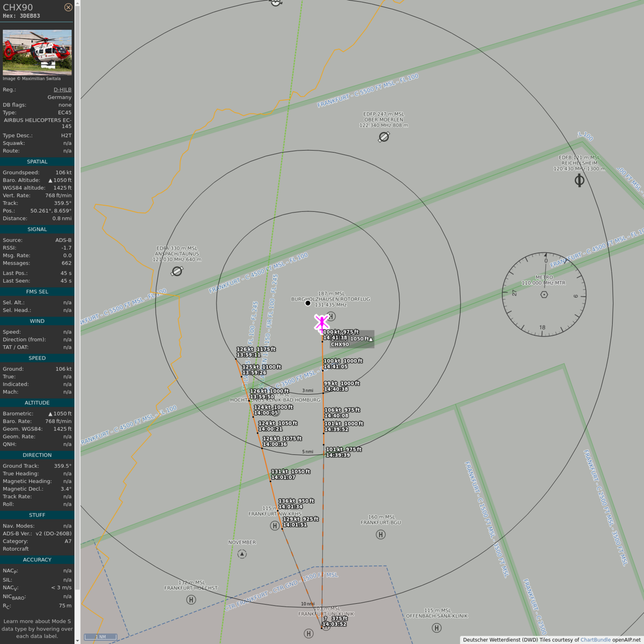Click the sidebar scroll-down arrow

[x=77, y=640]
